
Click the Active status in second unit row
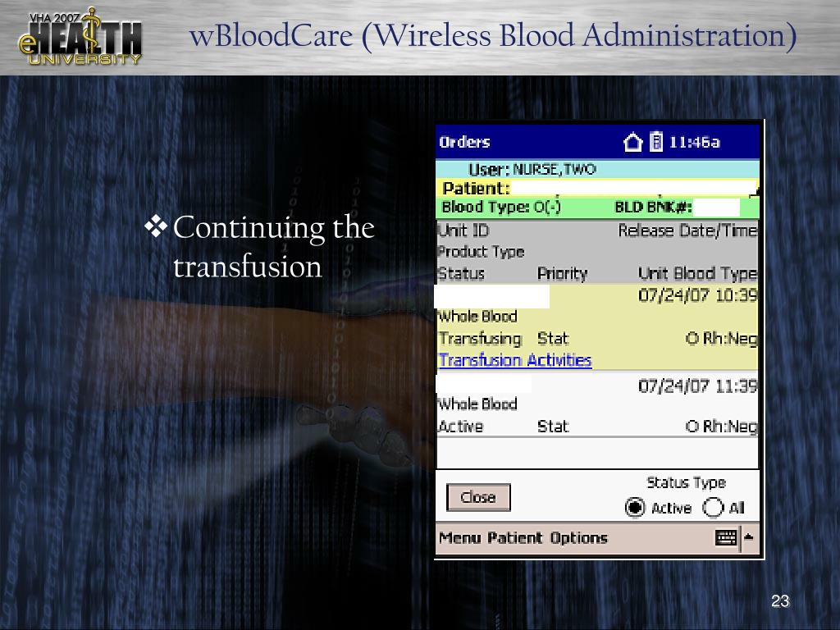[460, 427]
